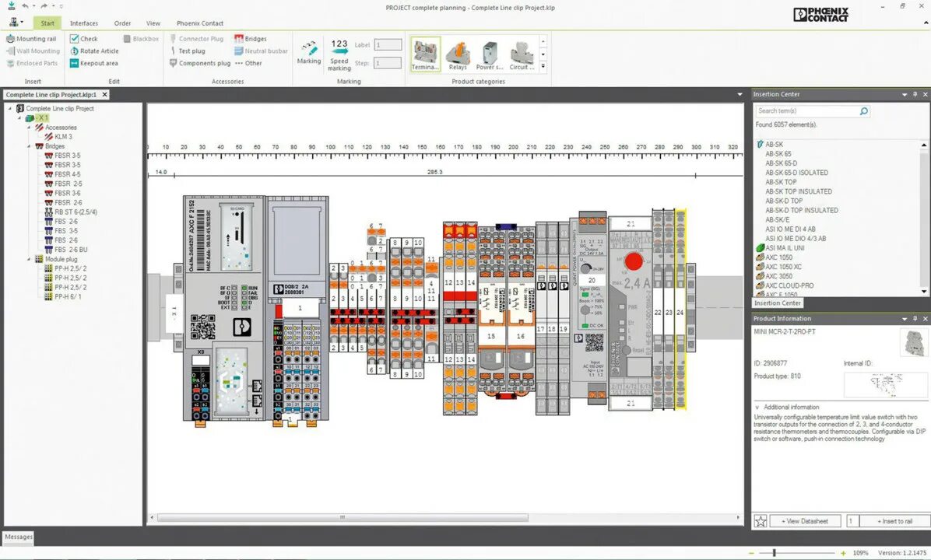Click the View Datasheet button

(805, 521)
